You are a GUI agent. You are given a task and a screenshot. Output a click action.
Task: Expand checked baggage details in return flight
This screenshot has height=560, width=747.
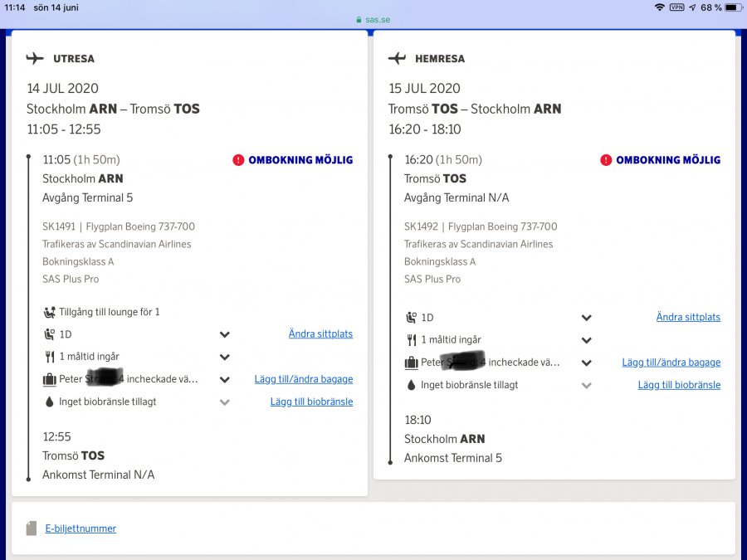tap(586, 363)
